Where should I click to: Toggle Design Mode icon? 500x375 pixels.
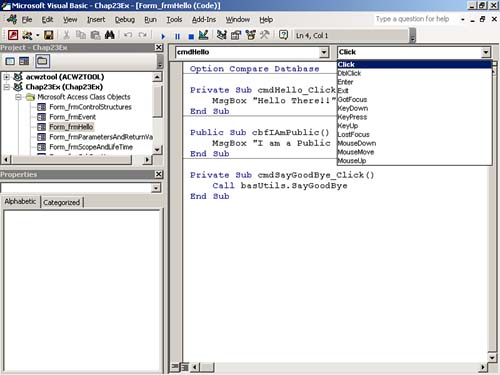[203, 35]
